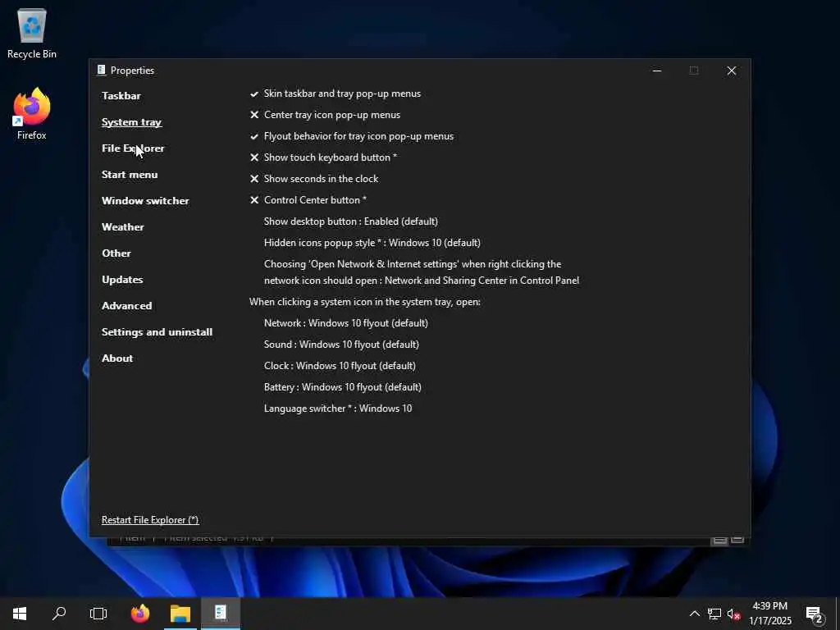The image size is (840, 630).
Task: Change Hidden icons popup style option
Action: point(372,243)
